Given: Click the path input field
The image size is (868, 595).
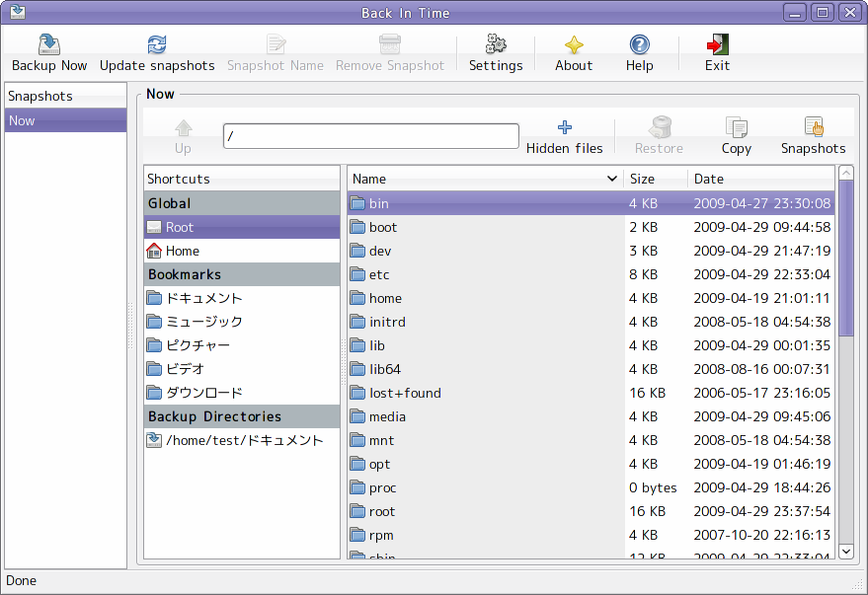Looking at the screenshot, I should [x=371, y=136].
